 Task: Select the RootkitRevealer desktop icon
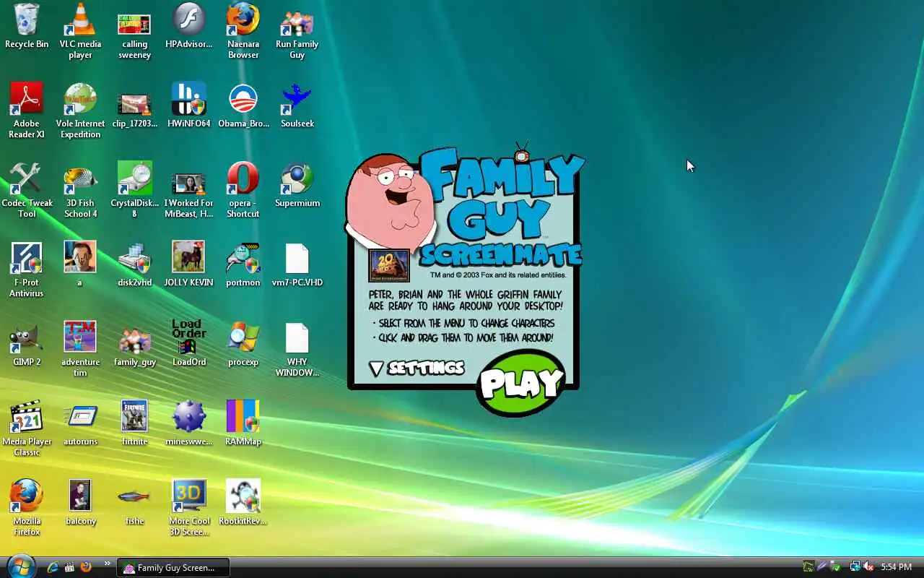click(243, 504)
